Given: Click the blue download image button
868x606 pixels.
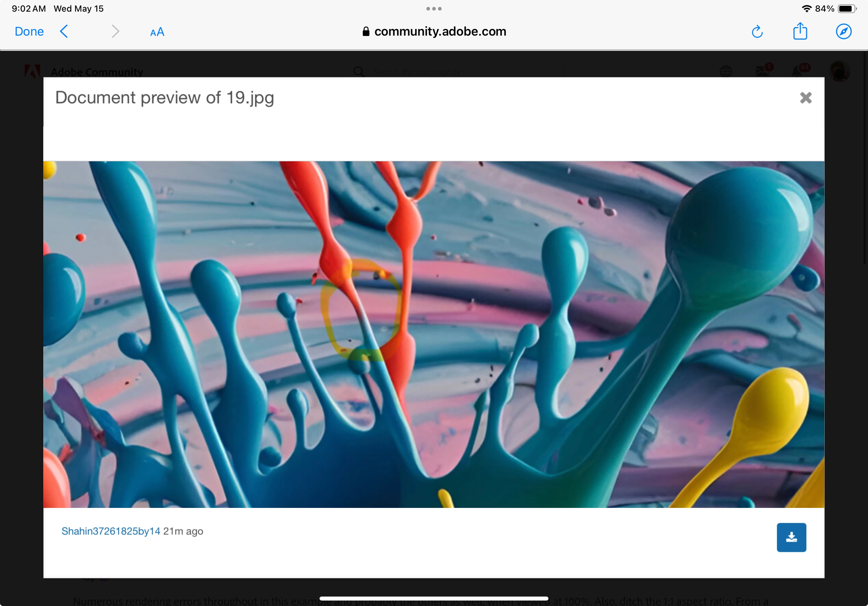Looking at the screenshot, I should tap(791, 537).
